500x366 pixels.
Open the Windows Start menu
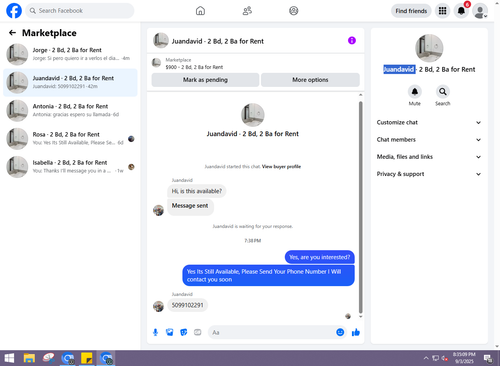(x=9, y=358)
